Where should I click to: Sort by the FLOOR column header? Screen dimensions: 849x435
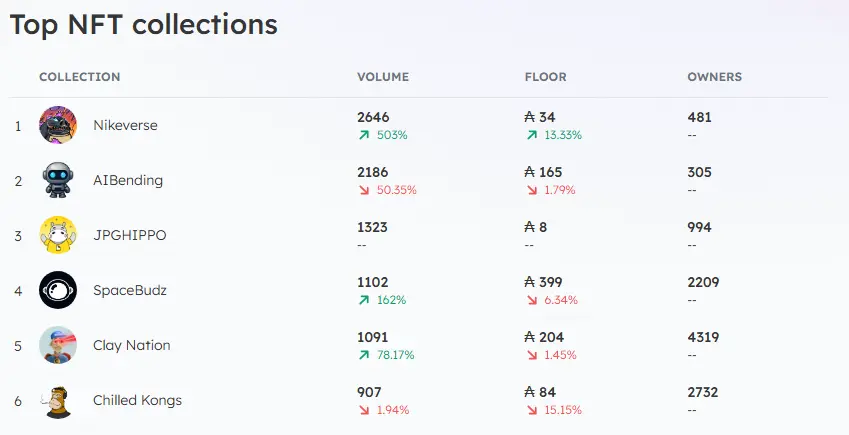[x=544, y=77]
